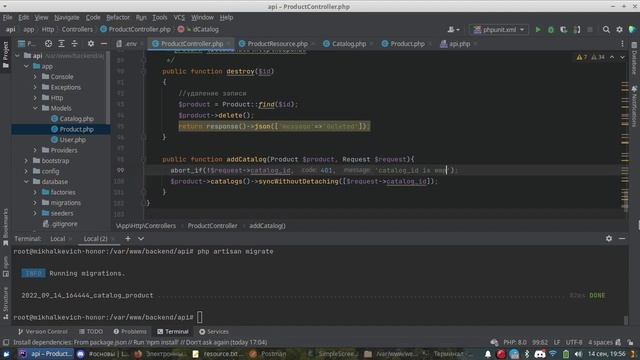This screenshot has width=640, height=360.
Task: Open the TODO tool window
Action: 91,332
